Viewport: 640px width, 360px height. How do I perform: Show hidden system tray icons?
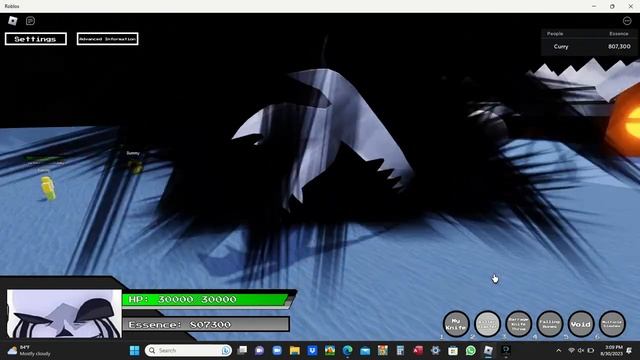tap(559, 350)
